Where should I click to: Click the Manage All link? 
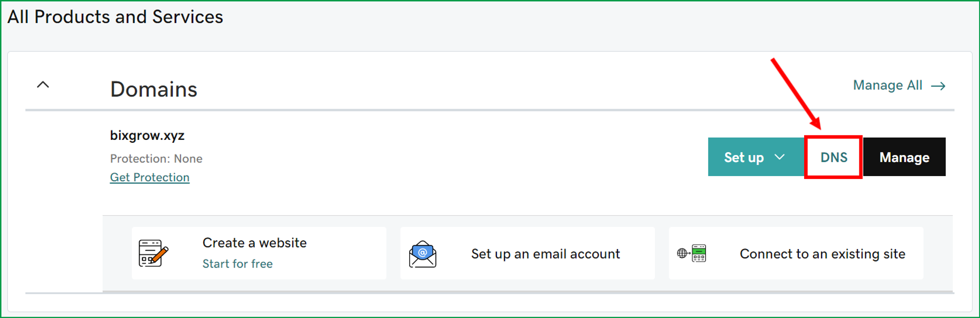point(887,85)
